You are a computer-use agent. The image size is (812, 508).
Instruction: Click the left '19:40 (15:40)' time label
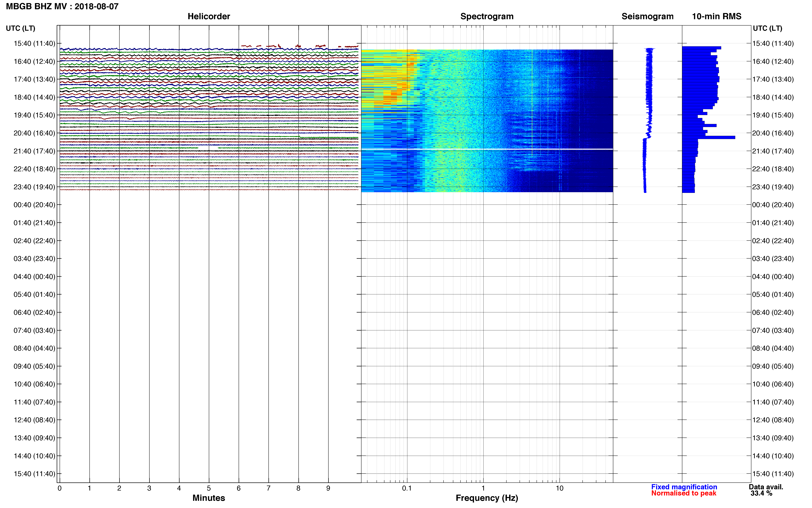pos(34,115)
